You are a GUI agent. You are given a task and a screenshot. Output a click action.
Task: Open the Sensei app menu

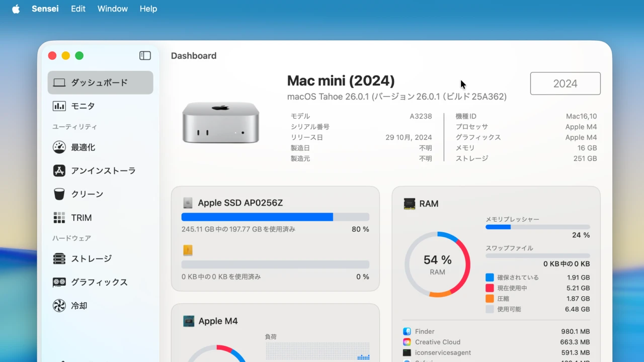[45, 9]
